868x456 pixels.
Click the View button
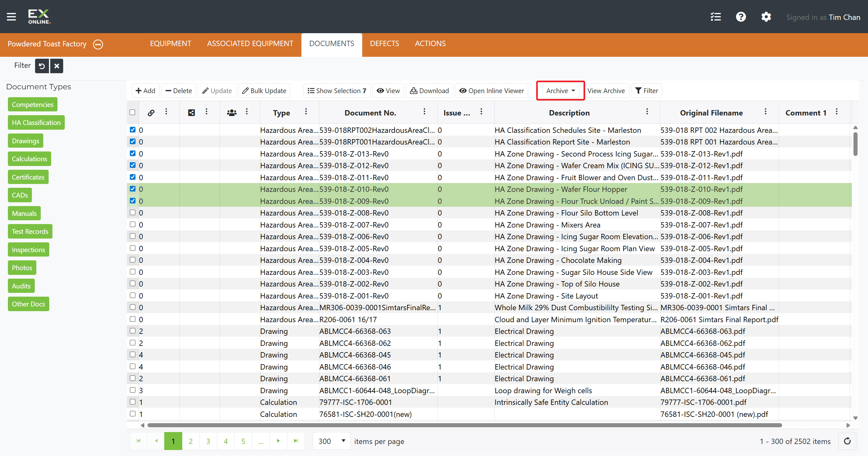click(x=388, y=91)
